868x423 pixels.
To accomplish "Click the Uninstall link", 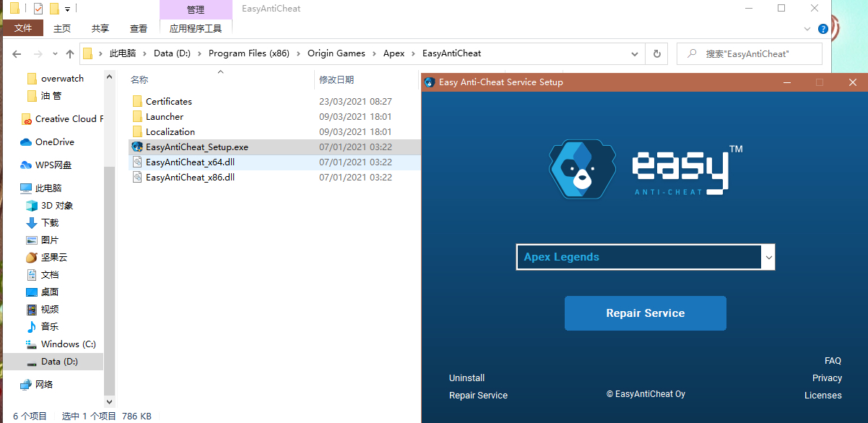I will (x=466, y=378).
